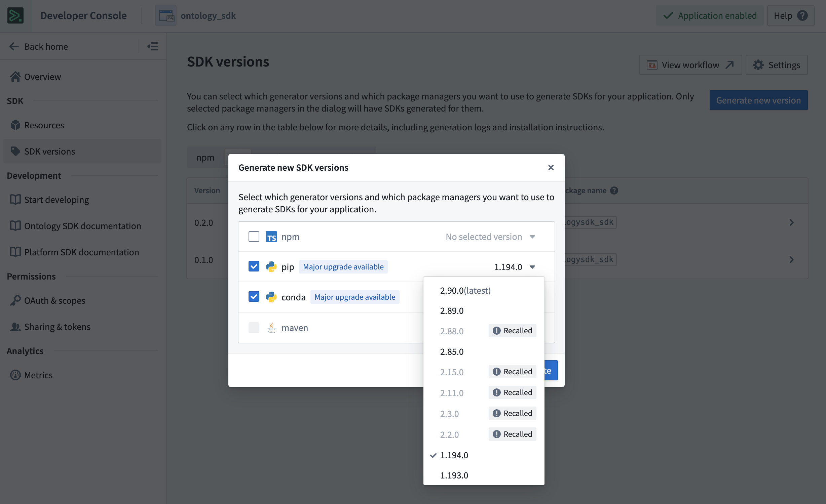
Task: Click the Generate new version button
Action: click(x=758, y=100)
